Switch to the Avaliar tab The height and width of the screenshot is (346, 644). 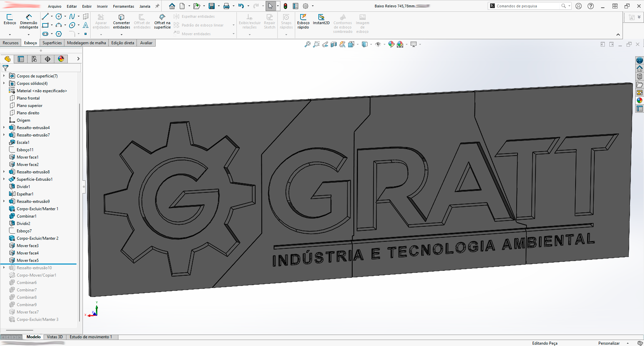[x=146, y=43]
